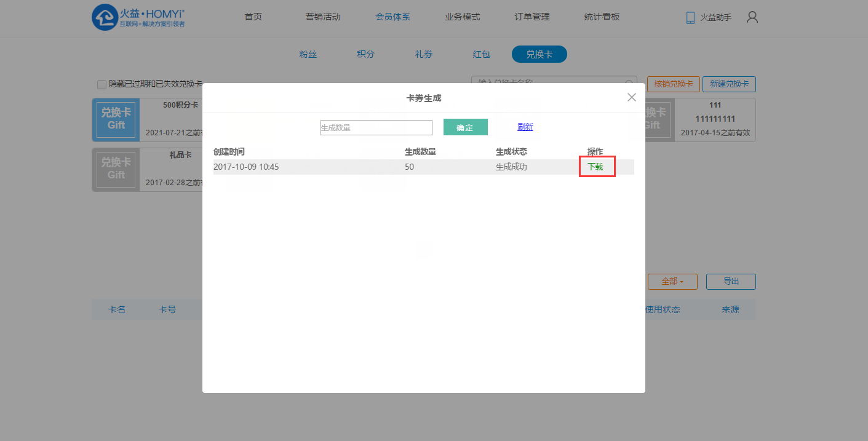Switch to the 积分 tab

point(365,54)
